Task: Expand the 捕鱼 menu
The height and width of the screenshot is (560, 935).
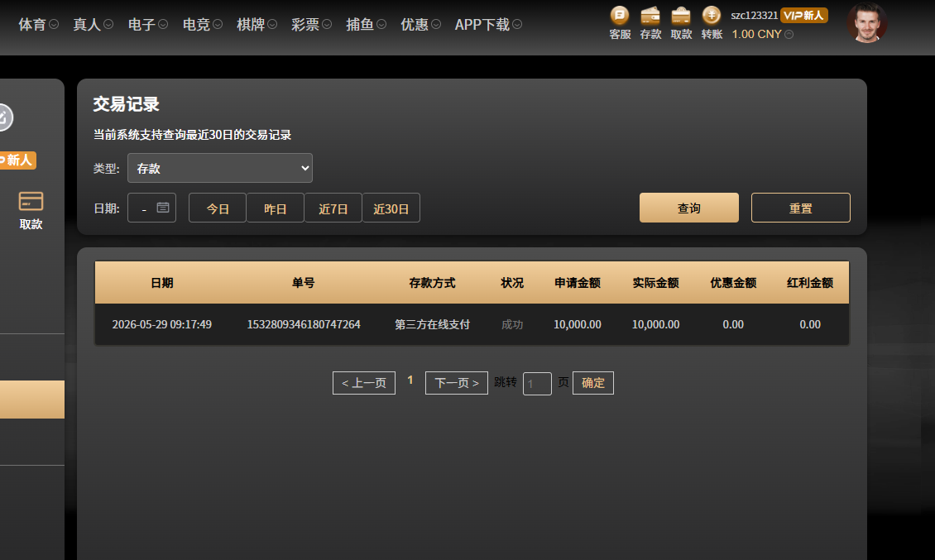Action: pos(366,25)
